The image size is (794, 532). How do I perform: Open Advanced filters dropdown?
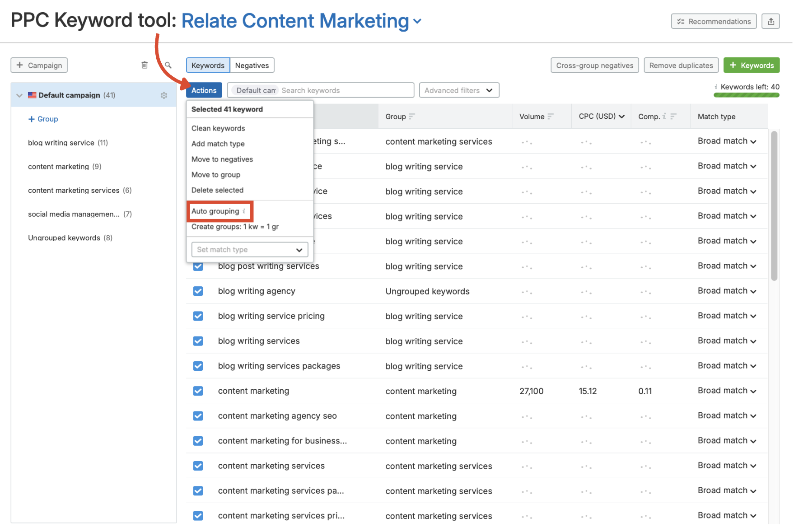tap(459, 90)
